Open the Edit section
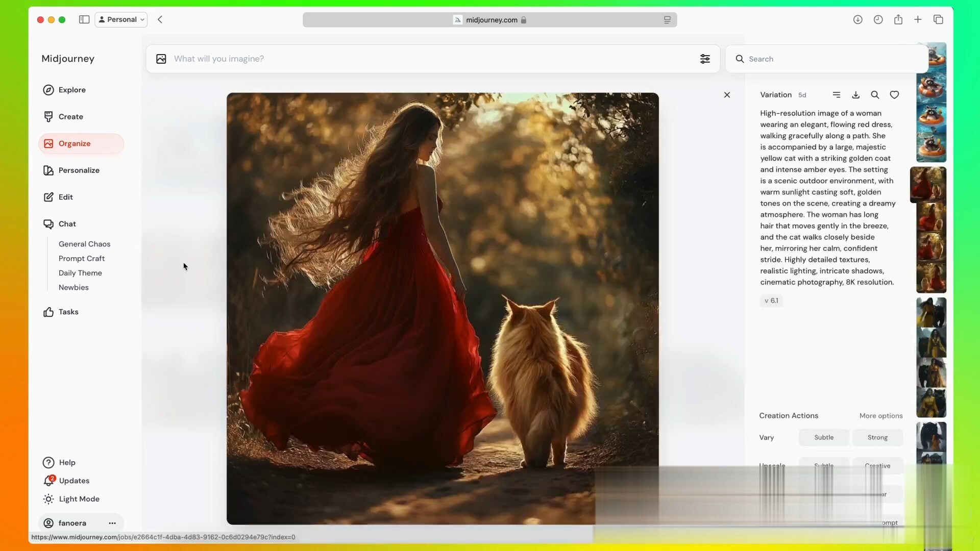The width and height of the screenshot is (980, 551). coord(65,197)
